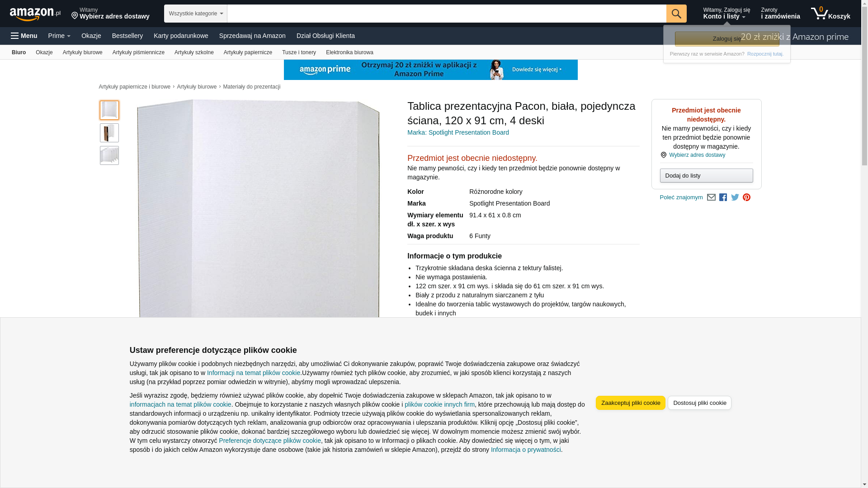
Task: Accept cookies with Zaakceptuj pliki cookie
Action: (x=631, y=403)
